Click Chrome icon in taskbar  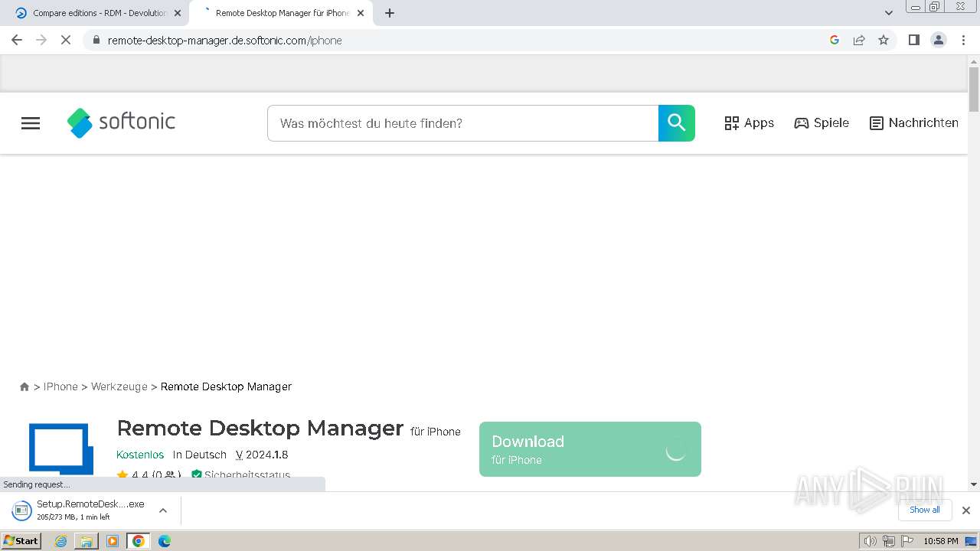point(139,541)
